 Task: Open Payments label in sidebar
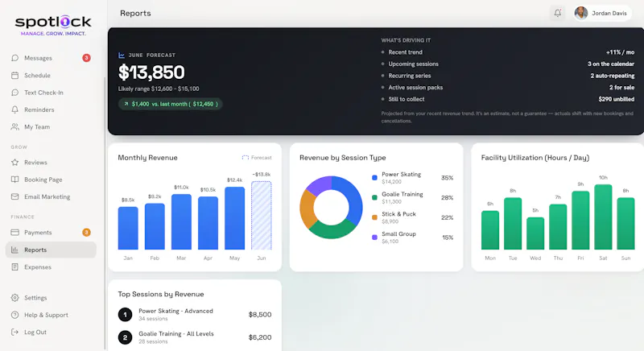click(x=38, y=233)
